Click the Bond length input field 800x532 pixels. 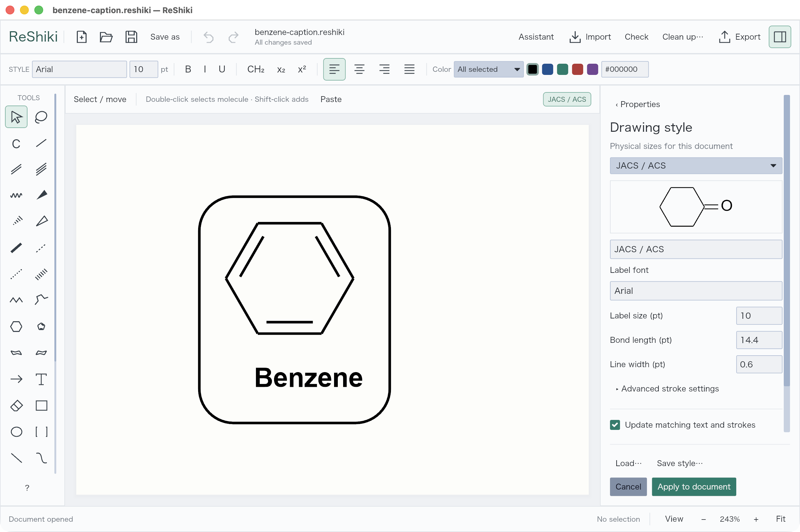click(x=759, y=340)
